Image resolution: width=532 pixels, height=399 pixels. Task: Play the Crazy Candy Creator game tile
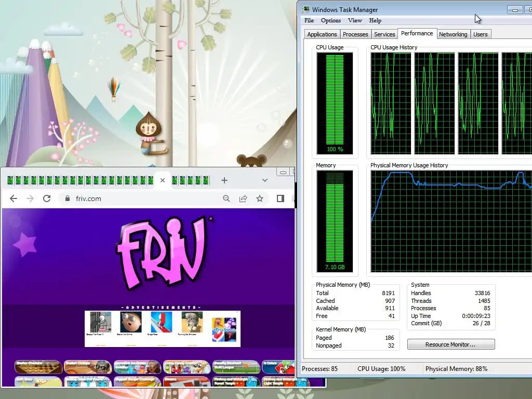coord(187,367)
